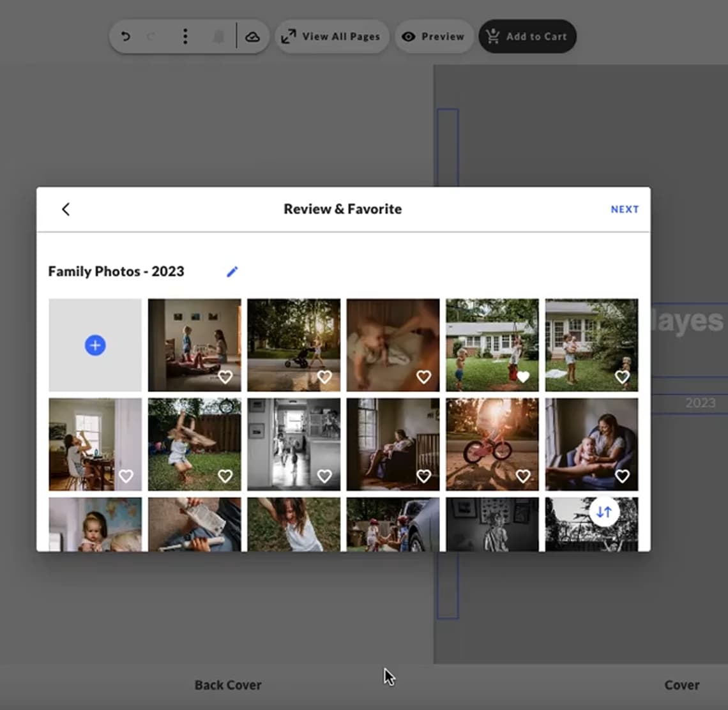Image resolution: width=728 pixels, height=710 pixels.
Task: Select the Cover page label
Action: click(x=681, y=685)
